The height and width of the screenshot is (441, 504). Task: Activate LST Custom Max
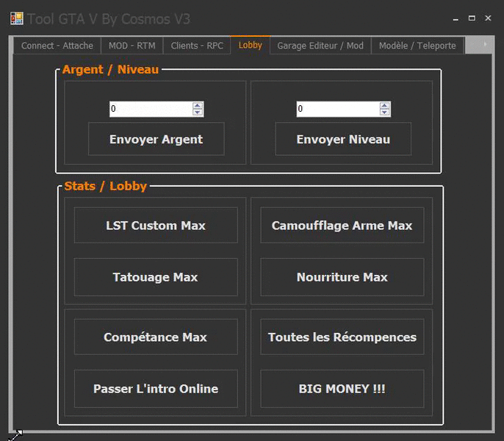click(156, 225)
